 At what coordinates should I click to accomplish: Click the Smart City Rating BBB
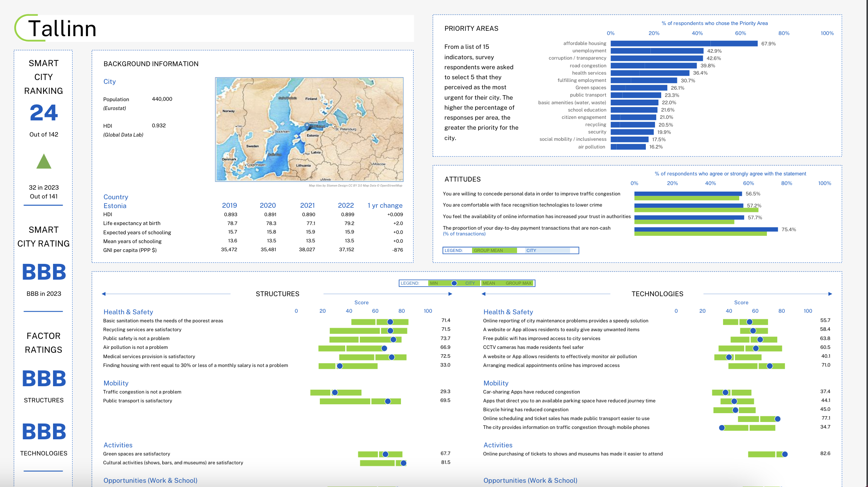tap(44, 272)
